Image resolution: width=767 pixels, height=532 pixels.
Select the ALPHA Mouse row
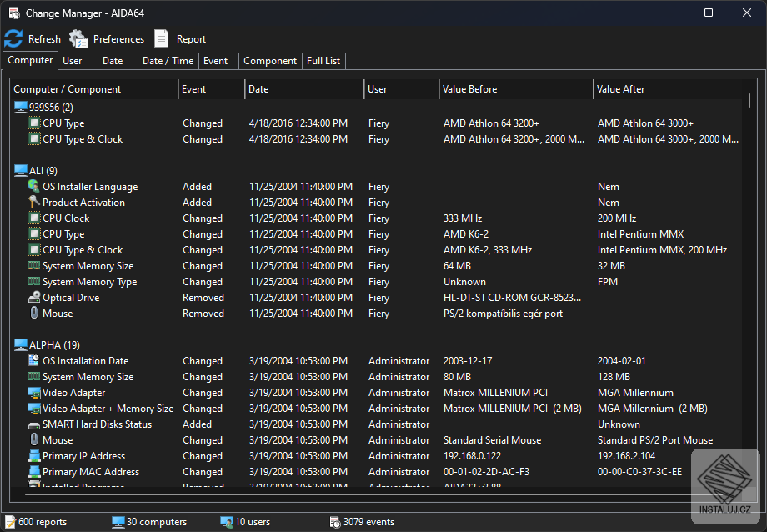point(376,440)
